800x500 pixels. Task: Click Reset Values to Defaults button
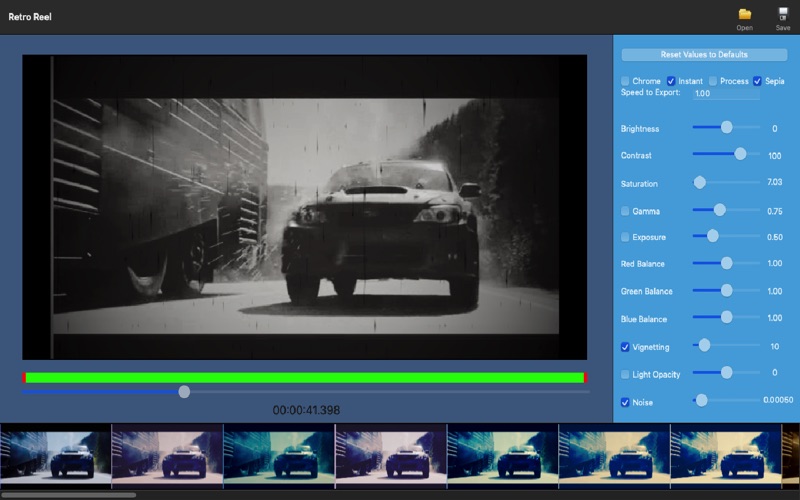pos(704,55)
